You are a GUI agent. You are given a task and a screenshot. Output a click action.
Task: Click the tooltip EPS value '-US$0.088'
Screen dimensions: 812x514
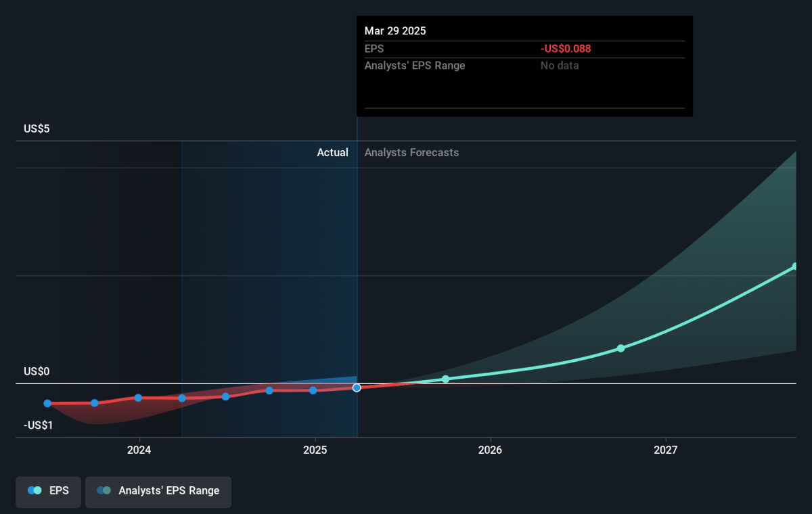pyautogui.click(x=566, y=49)
